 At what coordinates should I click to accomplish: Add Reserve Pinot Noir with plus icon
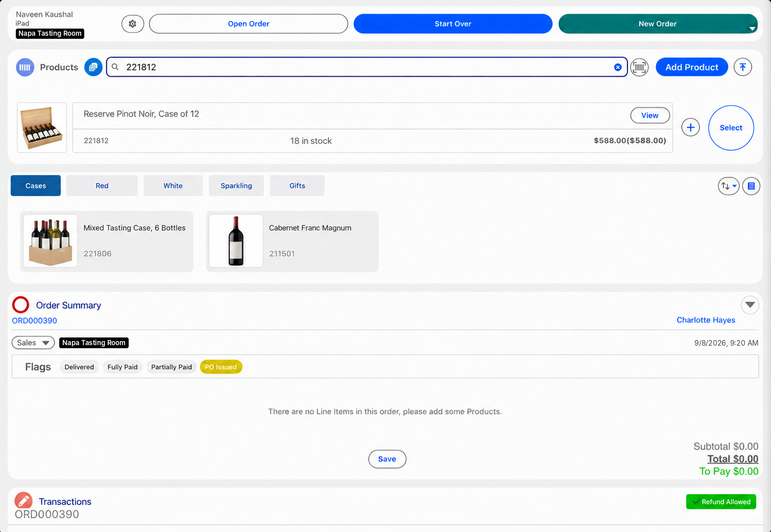[690, 128]
